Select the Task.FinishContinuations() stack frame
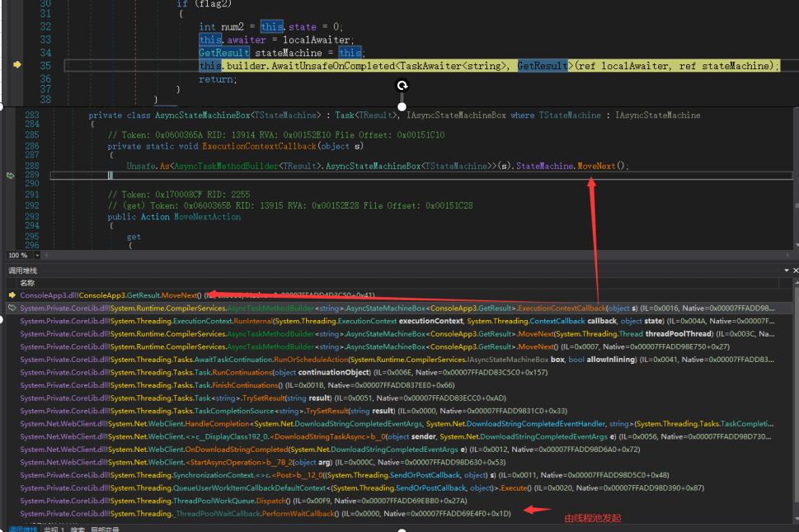799x532 pixels. [397, 385]
